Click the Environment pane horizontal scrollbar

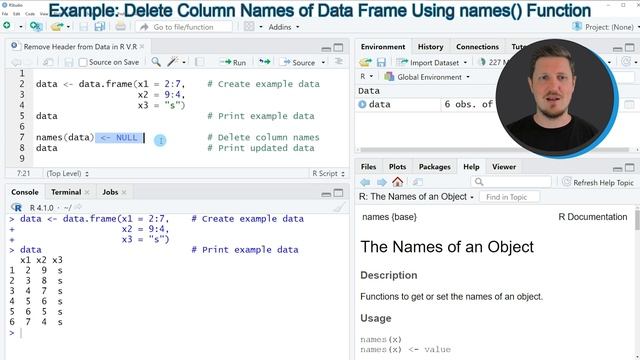494,150
